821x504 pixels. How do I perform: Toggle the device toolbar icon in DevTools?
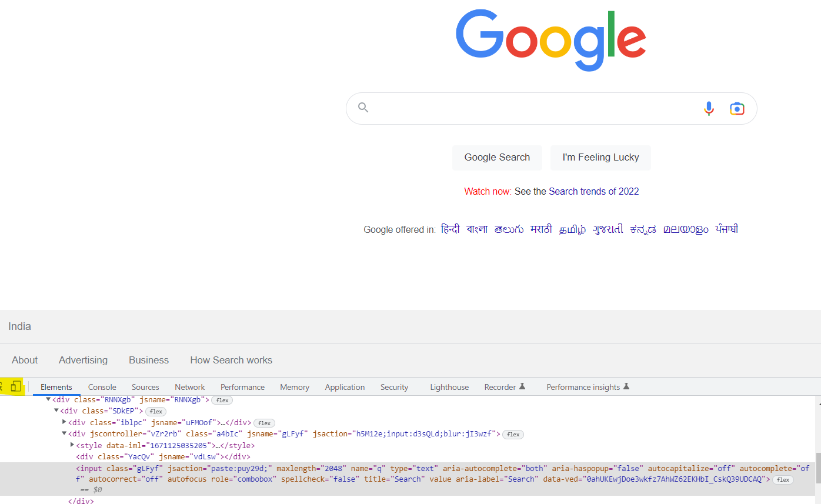(x=16, y=386)
